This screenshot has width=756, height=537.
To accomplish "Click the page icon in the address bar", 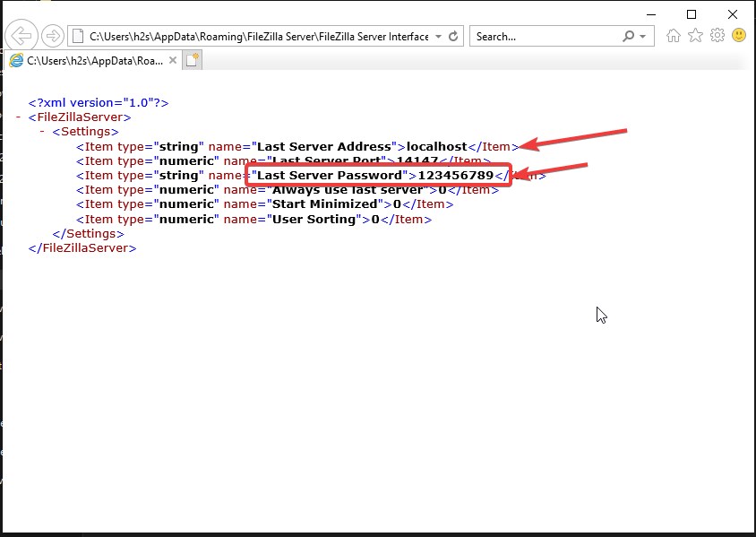I will tap(77, 35).
